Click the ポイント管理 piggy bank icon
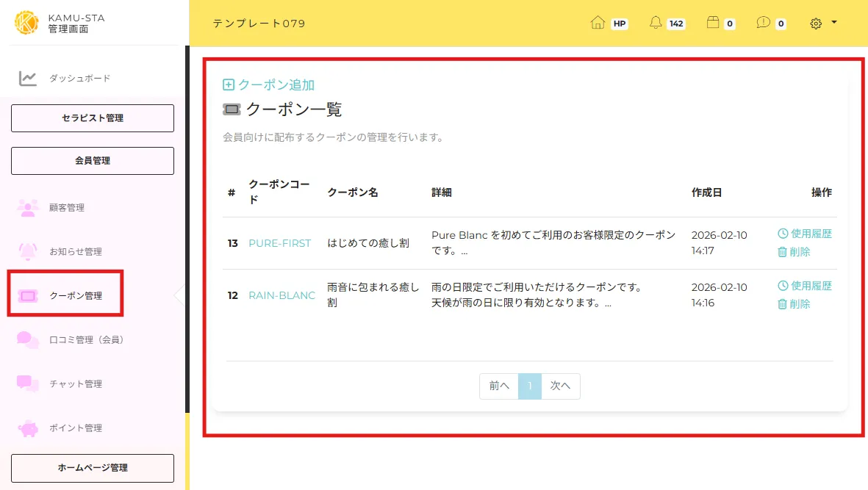 point(28,428)
